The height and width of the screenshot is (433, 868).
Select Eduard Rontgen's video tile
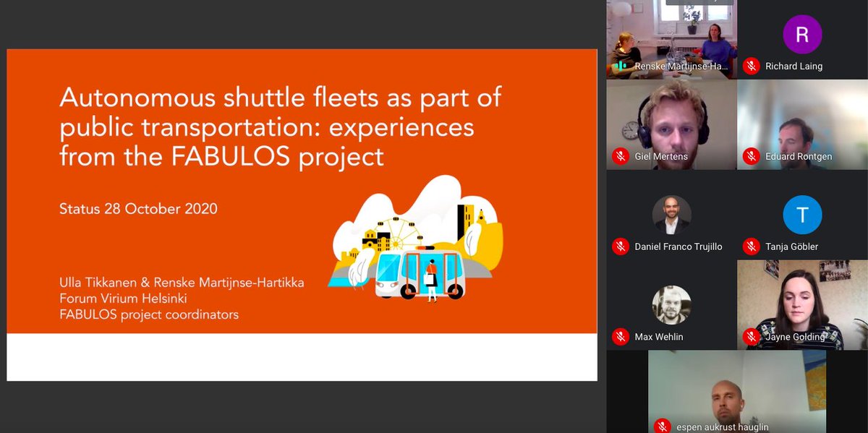pyautogui.click(x=802, y=124)
